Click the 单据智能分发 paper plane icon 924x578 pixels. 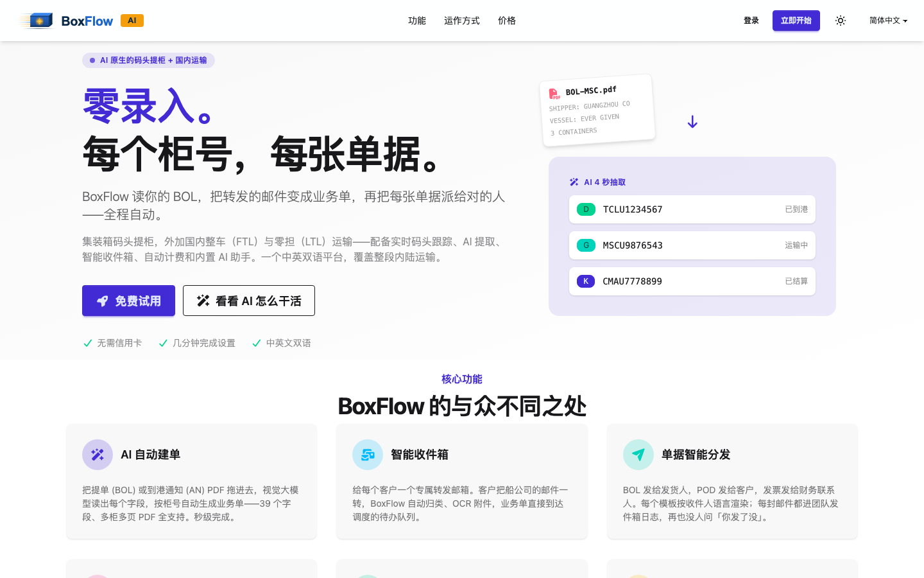coord(638,455)
